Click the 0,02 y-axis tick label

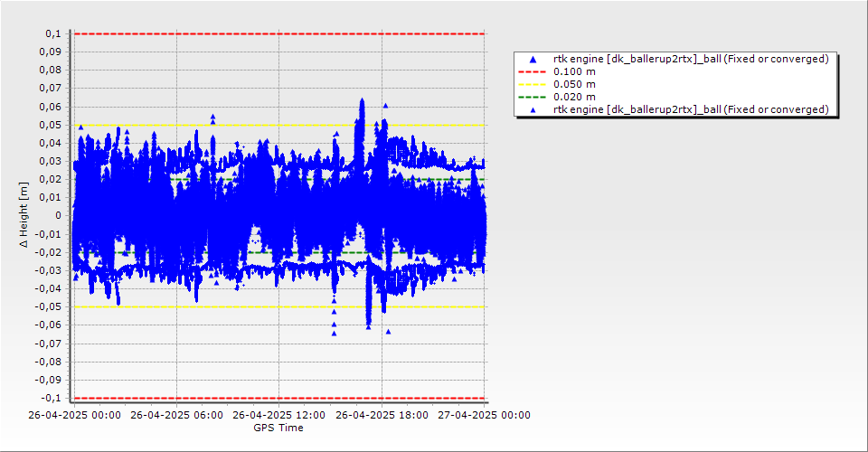(x=51, y=179)
